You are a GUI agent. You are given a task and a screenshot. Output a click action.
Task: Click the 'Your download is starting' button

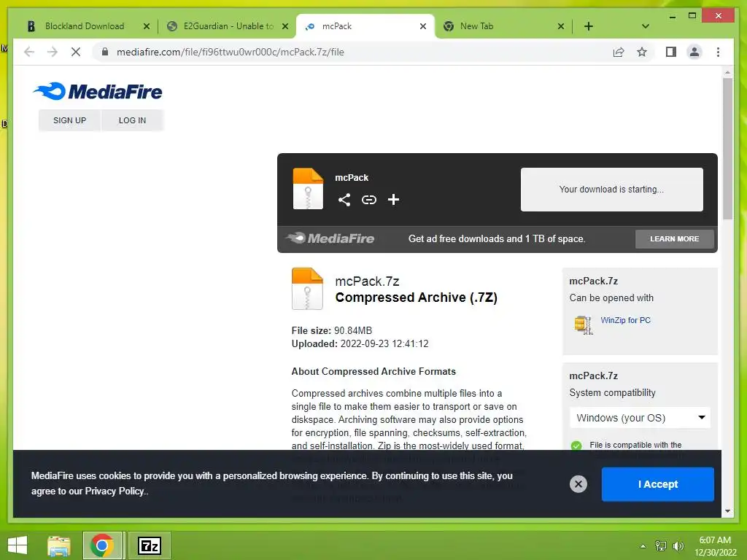[611, 189]
